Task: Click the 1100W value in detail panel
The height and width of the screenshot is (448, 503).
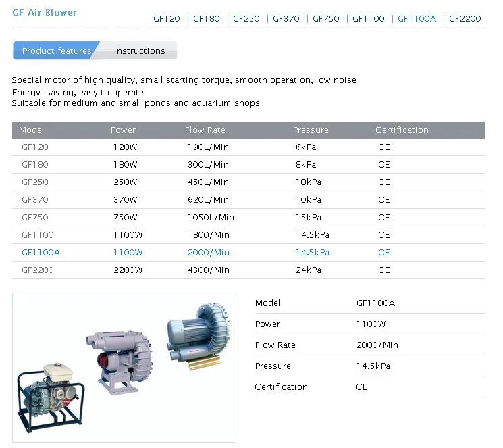Action: [x=371, y=324]
